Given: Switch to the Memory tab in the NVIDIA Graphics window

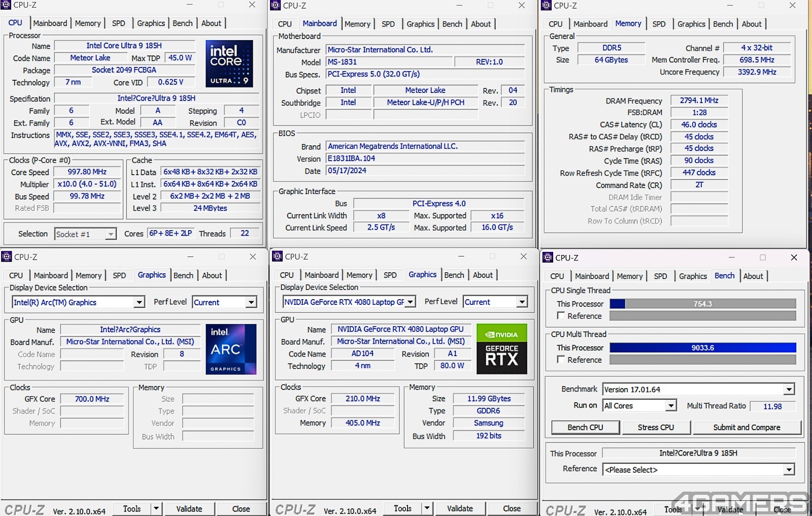Looking at the screenshot, I should (359, 275).
